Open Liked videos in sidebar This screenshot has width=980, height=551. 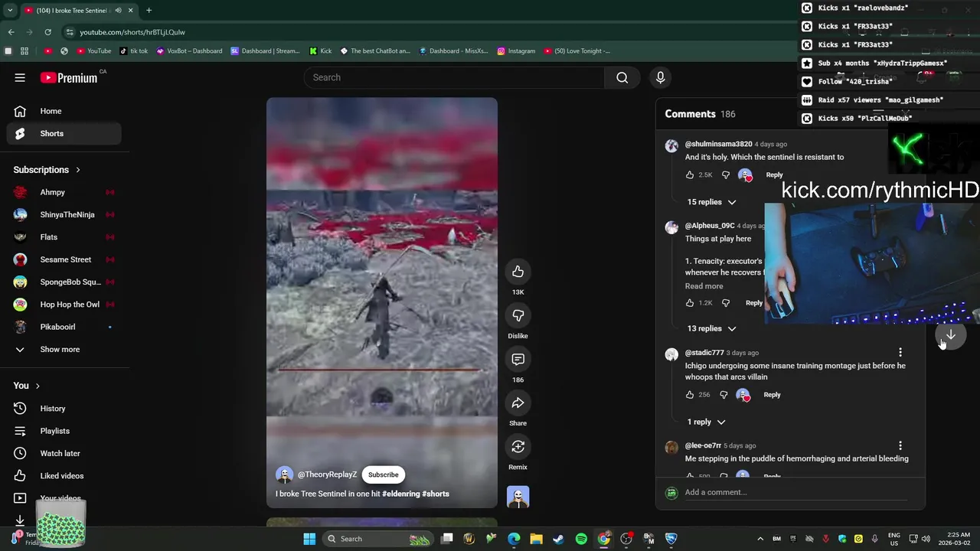click(64, 476)
